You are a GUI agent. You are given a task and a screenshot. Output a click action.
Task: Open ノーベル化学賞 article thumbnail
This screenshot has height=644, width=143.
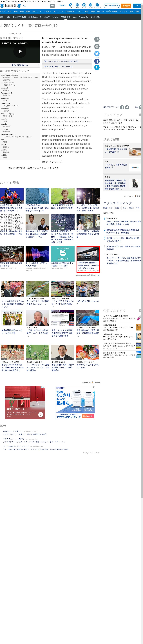tap(12, 288)
